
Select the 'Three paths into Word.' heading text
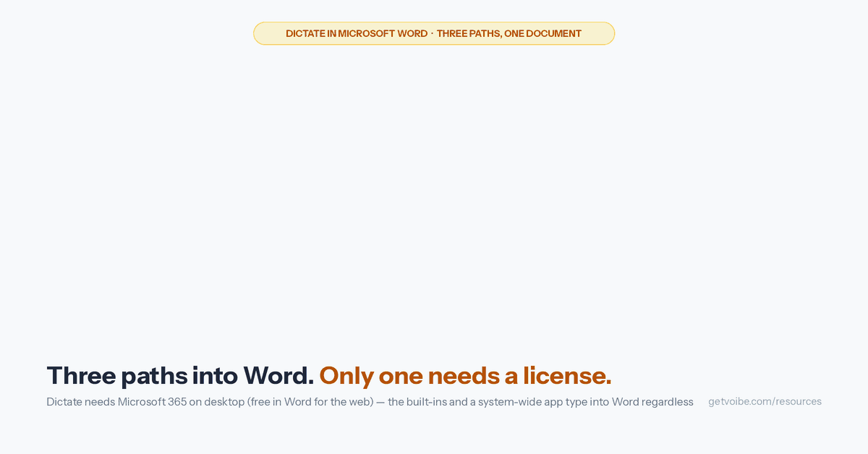180,376
